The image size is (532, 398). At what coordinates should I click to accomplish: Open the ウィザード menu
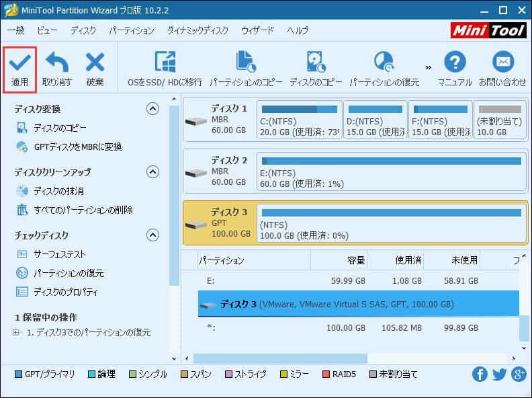pyautogui.click(x=257, y=30)
